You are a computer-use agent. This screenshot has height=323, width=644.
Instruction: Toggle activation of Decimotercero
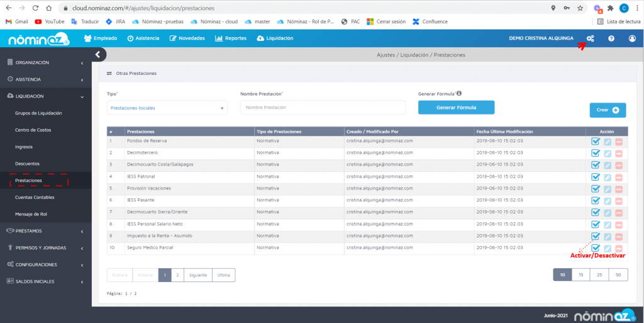point(595,153)
